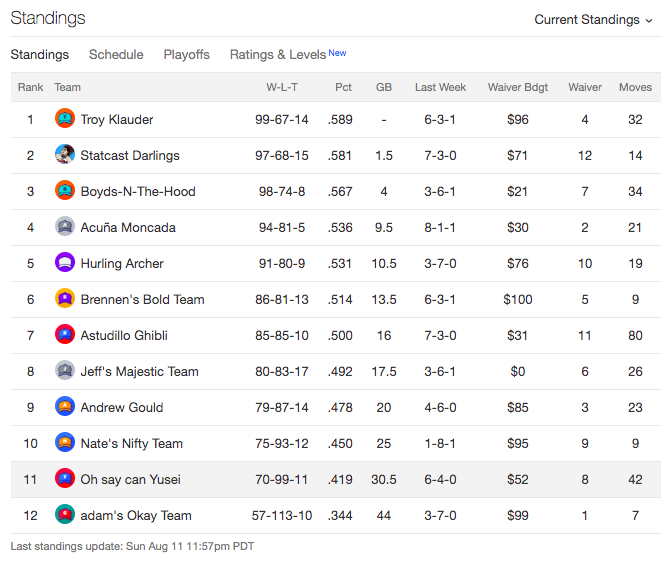Viewport: 669px width, 566px height.
Task: Click Boyds-N-The-Hood team logo icon
Action: point(65,191)
